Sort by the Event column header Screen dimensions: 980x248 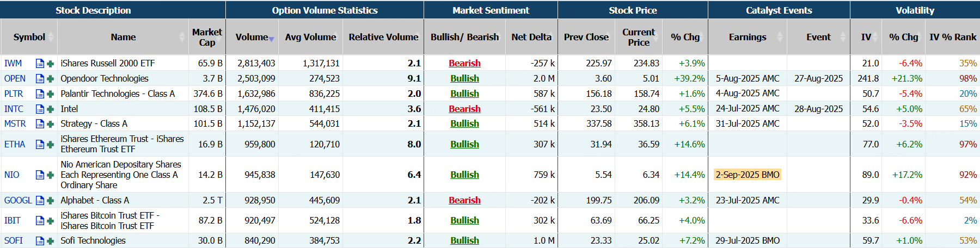pyautogui.click(x=818, y=37)
